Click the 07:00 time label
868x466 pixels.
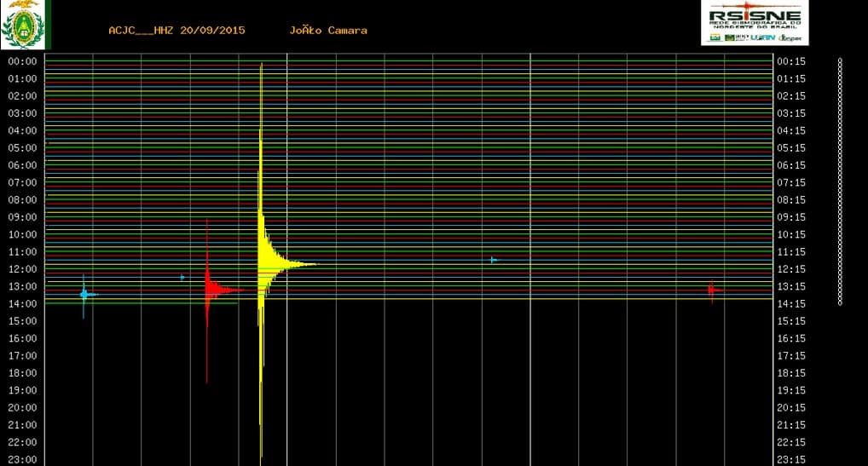(23, 182)
